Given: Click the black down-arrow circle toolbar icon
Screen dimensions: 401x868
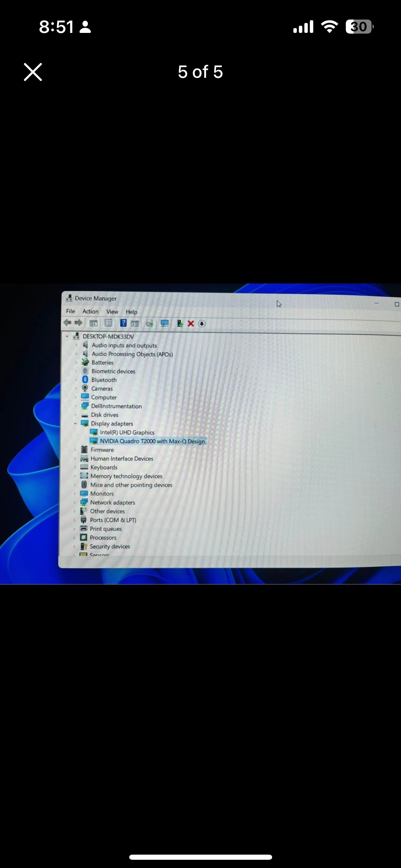Looking at the screenshot, I should (x=202, y=324).
